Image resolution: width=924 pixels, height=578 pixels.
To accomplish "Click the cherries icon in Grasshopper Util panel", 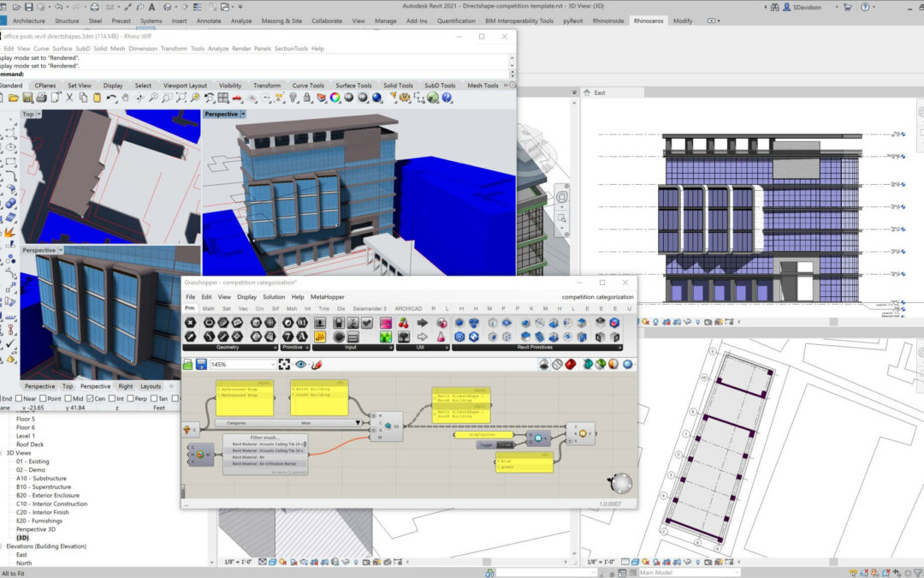I will point(404,323).
